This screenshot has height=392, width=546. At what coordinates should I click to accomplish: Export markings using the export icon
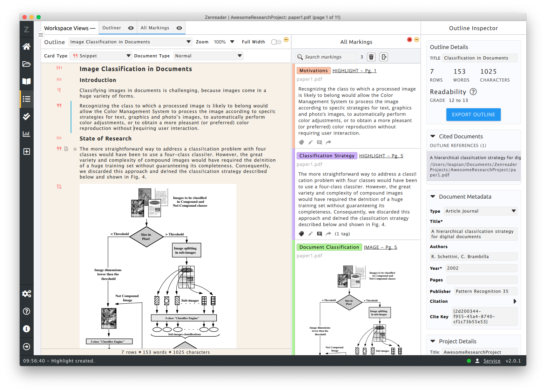pyautogui.click(x=384, y=57)
